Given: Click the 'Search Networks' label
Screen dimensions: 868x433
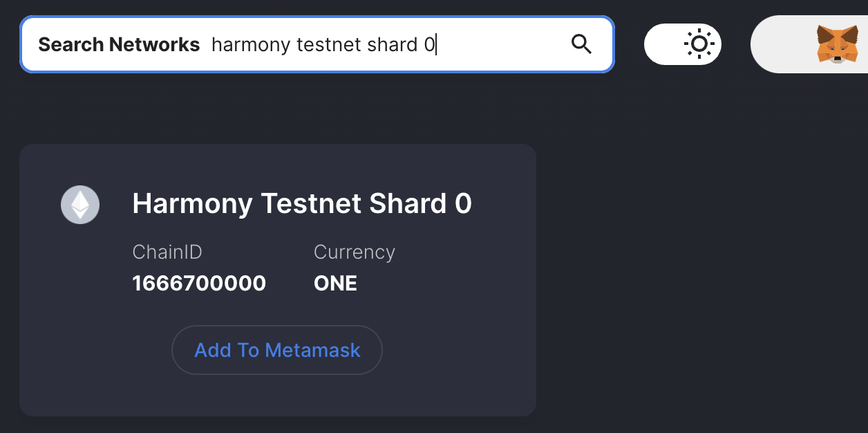Looking at the screenshot, I should pyautogui.click(x=119, y=45).
